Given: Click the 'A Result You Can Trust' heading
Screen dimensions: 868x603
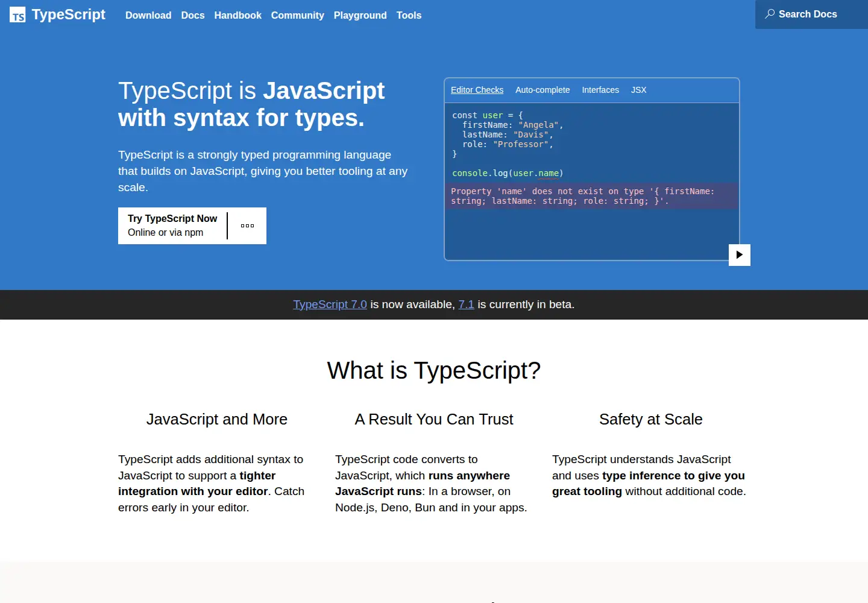Looking at the screenshot, I should 434,419.
